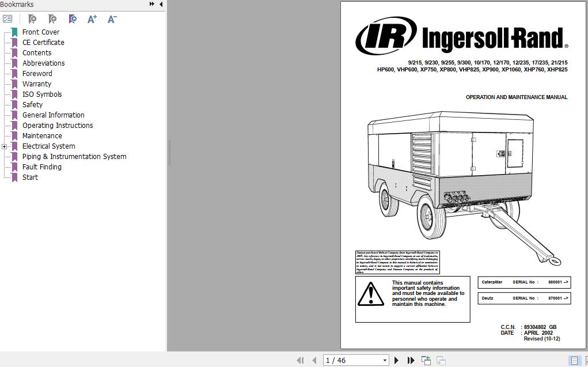Screen dimensions: 588x367
Task: Jump to the last page
Action: 411,360
